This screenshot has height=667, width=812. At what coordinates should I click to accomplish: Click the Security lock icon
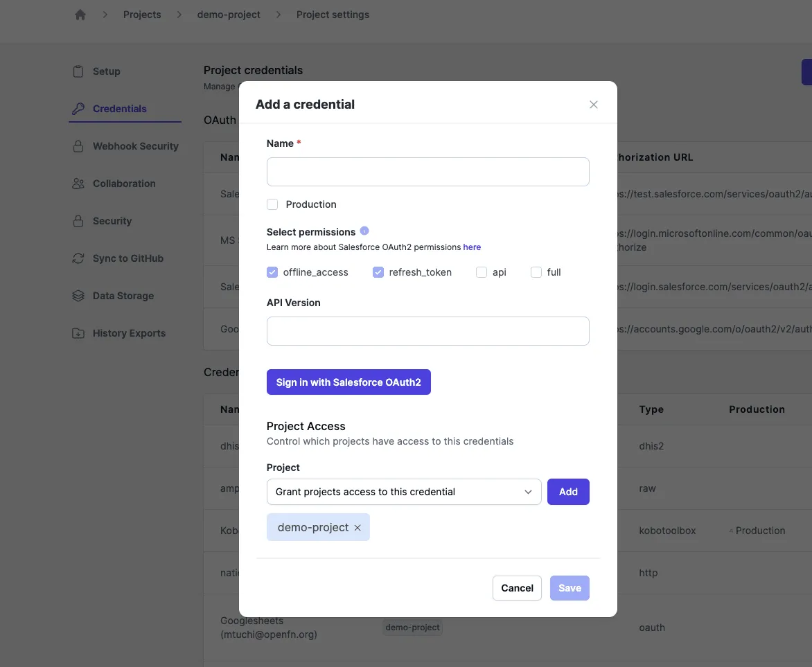pos(78,221)
